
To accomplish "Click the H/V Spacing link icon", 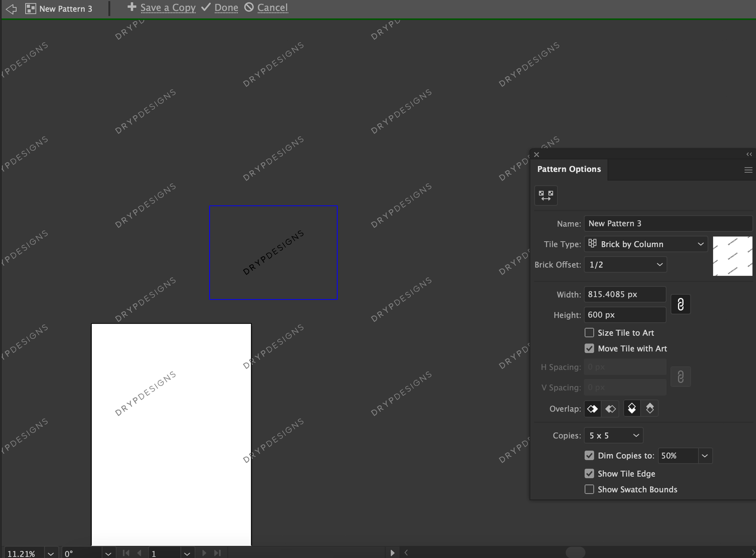I will tap(680, 377).
